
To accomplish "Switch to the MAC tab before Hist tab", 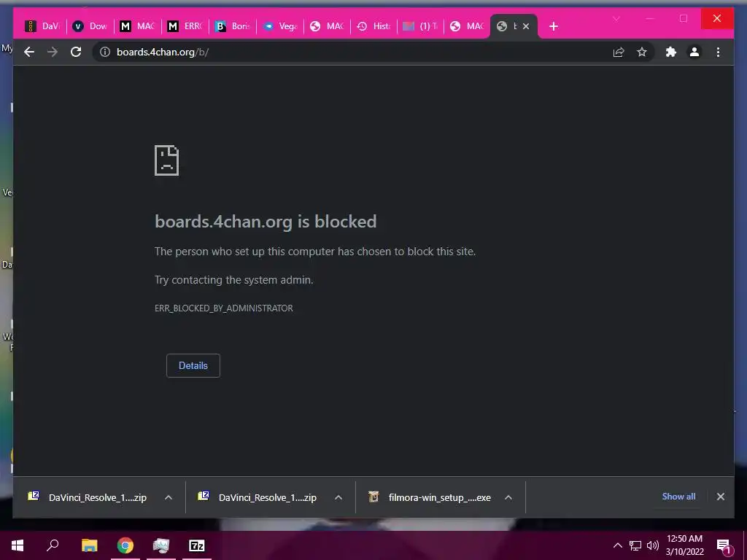I will click(x=327, y=26).
